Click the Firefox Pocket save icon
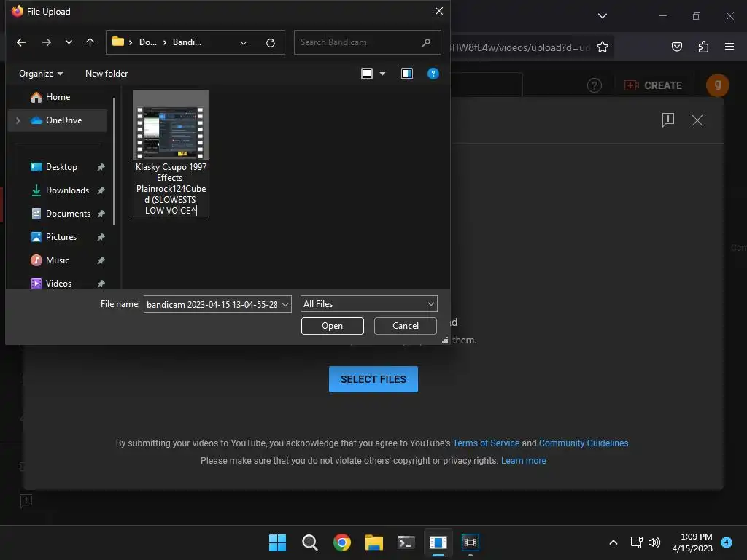Viewport: 747px width, 560px height. click(x=676, y=47)
